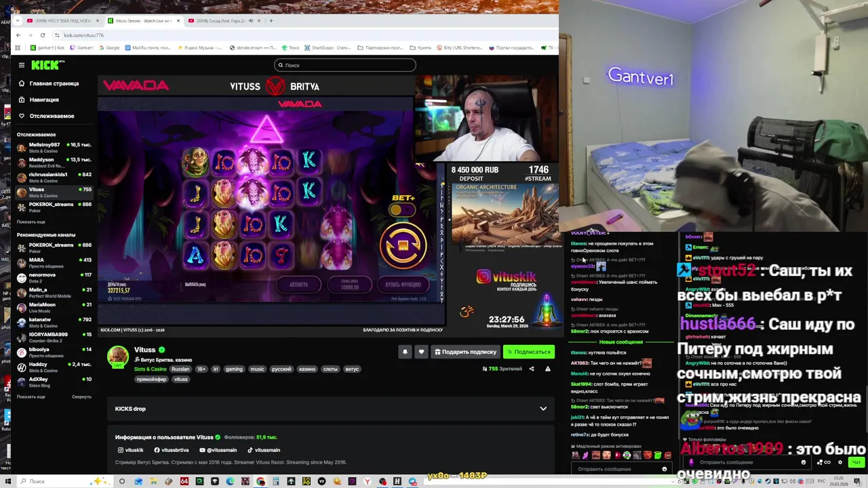Open Haddzy recommended channel
This screenshot has height=488, width=868.
tap(54, 367)
